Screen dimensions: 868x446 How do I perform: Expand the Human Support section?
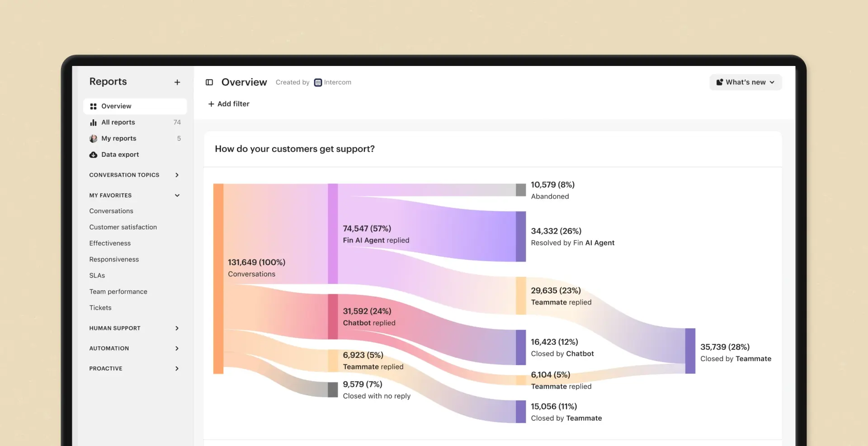pos(177,328)
